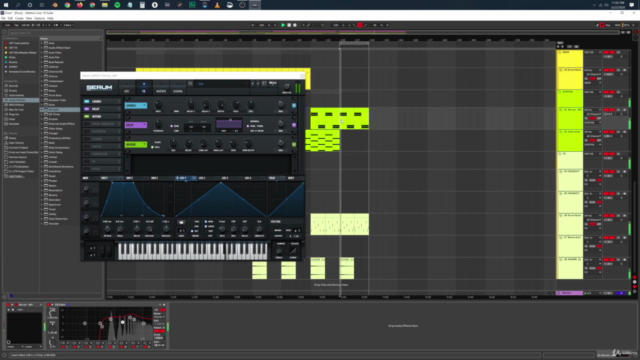The height and width of the screenshot is (360, 640).
Task: Open the Serum Menu button
Action: tap(273, 84)
